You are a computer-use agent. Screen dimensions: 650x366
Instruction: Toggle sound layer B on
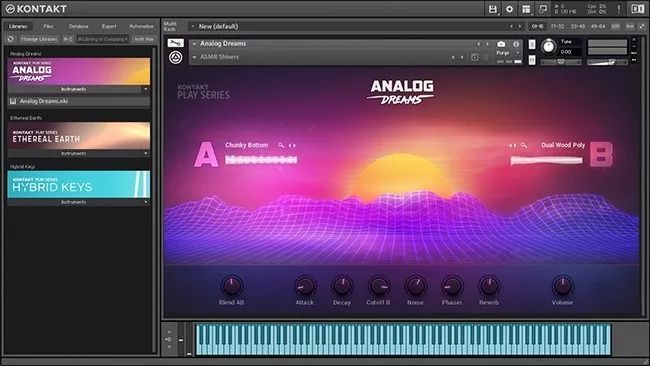point(601,154)
